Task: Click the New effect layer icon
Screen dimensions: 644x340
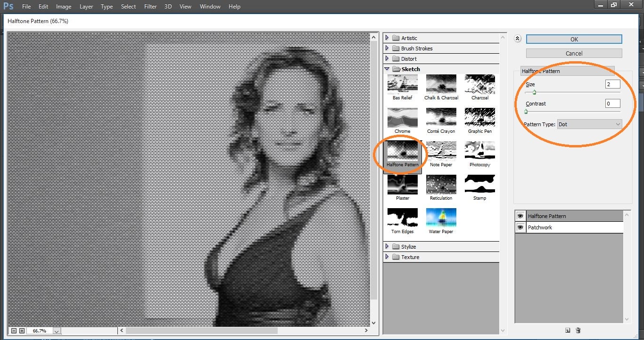Action: point(567,331)
